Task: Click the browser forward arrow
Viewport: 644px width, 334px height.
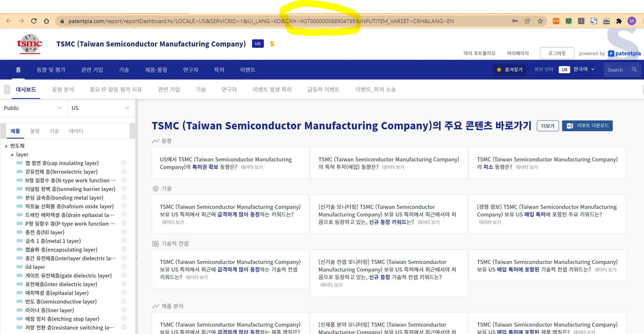Action: pos(21,21)
